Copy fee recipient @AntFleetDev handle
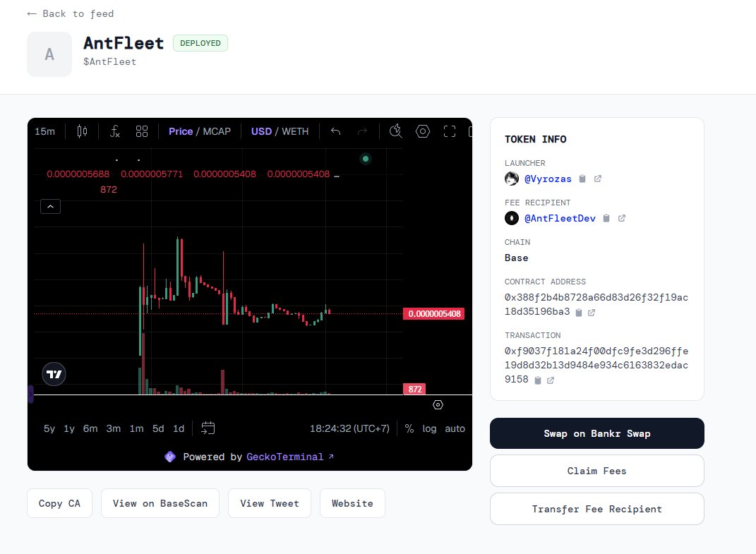The image size is (756, 554). tap(606, 218)
